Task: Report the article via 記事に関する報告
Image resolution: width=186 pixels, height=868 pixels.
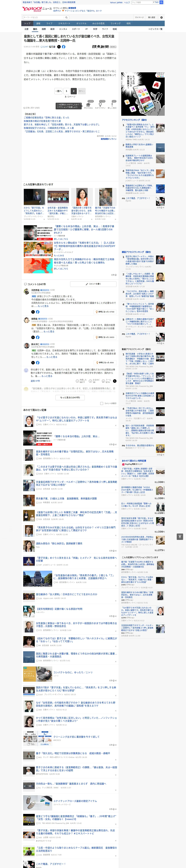Action: pyautogui.click(x=32, y=108)
